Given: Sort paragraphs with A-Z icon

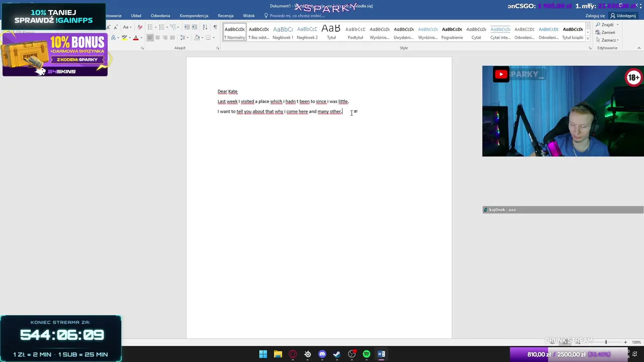Looking at the screenshot, I should tap(205, 27).
